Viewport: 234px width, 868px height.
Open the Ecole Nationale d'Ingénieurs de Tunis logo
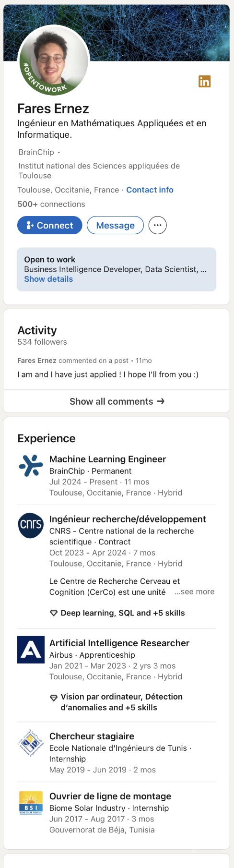tap(31, 743)
